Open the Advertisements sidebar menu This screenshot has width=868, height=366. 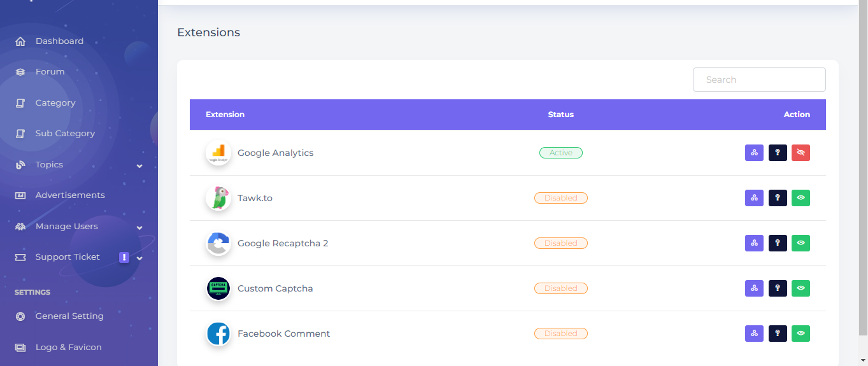(70, 195)
